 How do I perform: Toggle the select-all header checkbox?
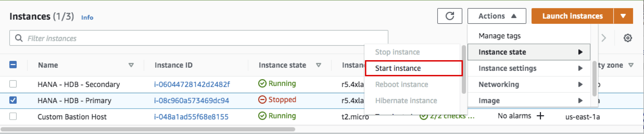[13, 65]
